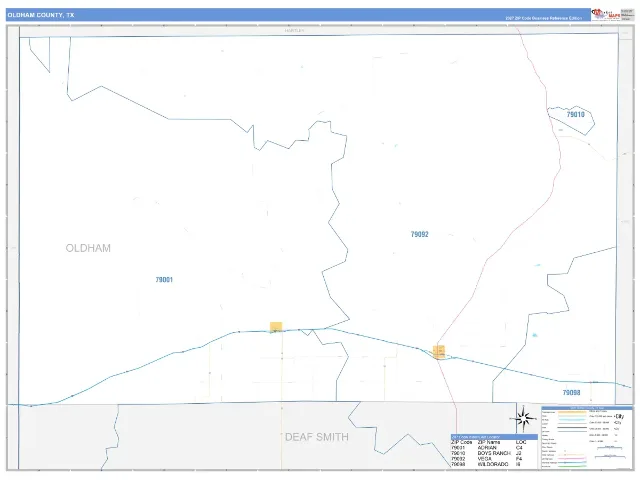Viewport: 640px width, 480px height.
Task: Click the OLDHAM county name label
Action: (88, 248)
